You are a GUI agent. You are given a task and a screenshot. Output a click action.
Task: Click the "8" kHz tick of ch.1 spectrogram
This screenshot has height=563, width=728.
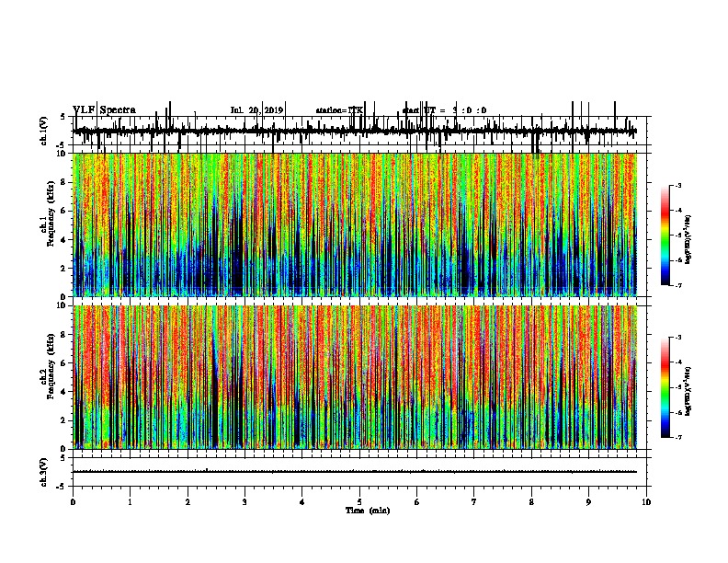63,182
